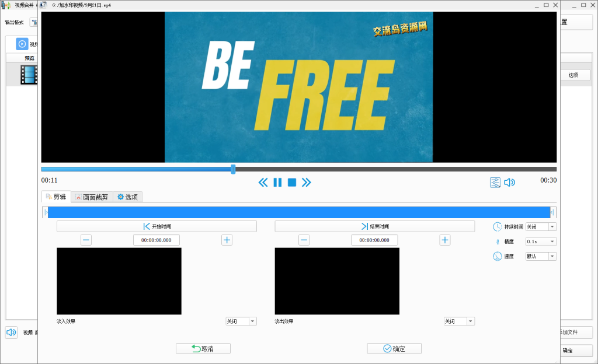Switch to the 画面裁剪 tab

92,197
